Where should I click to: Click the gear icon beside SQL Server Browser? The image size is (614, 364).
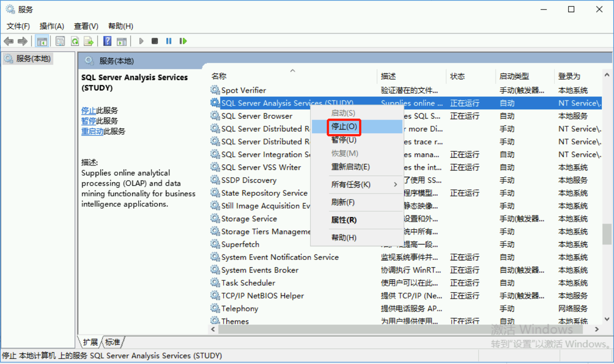point(215,116)
